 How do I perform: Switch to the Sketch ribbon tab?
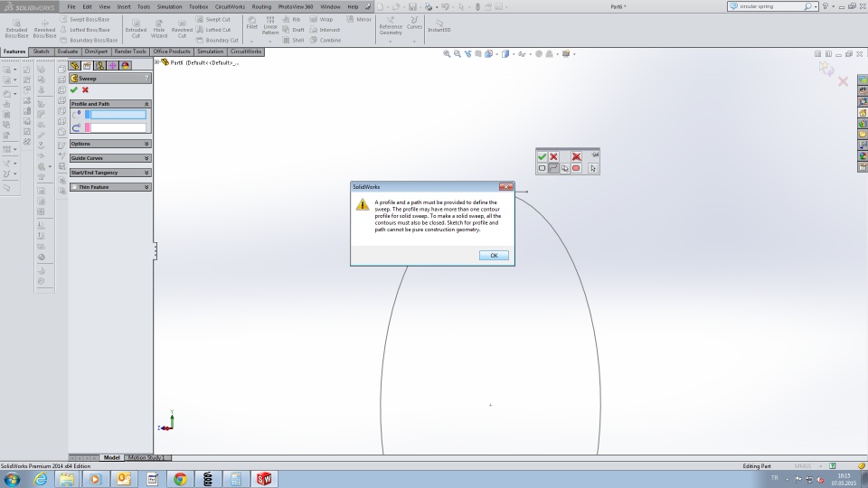click(x=41, y=52)
